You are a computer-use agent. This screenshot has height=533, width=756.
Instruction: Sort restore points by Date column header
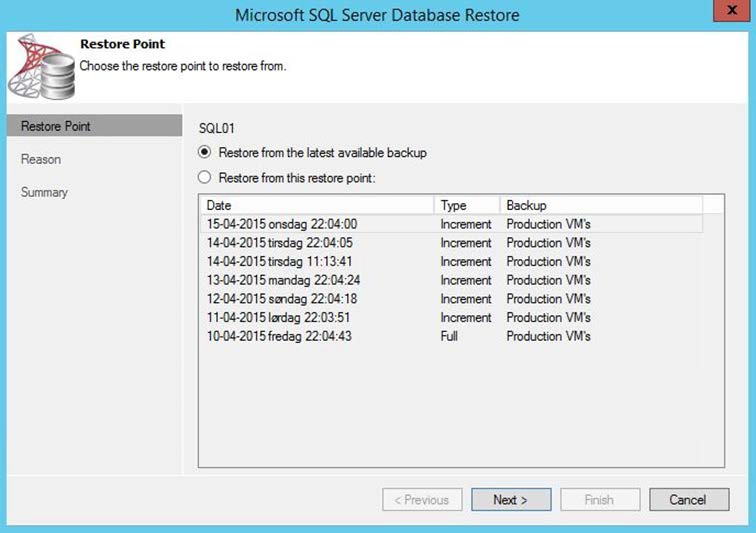pyautogui.click(x=316, y=205)
